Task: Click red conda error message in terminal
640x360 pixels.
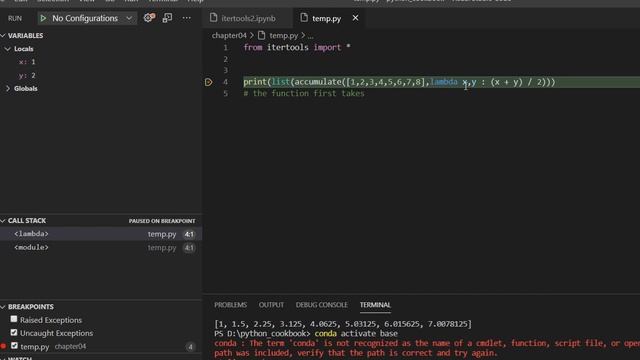Action: click(x=427, y=348)
